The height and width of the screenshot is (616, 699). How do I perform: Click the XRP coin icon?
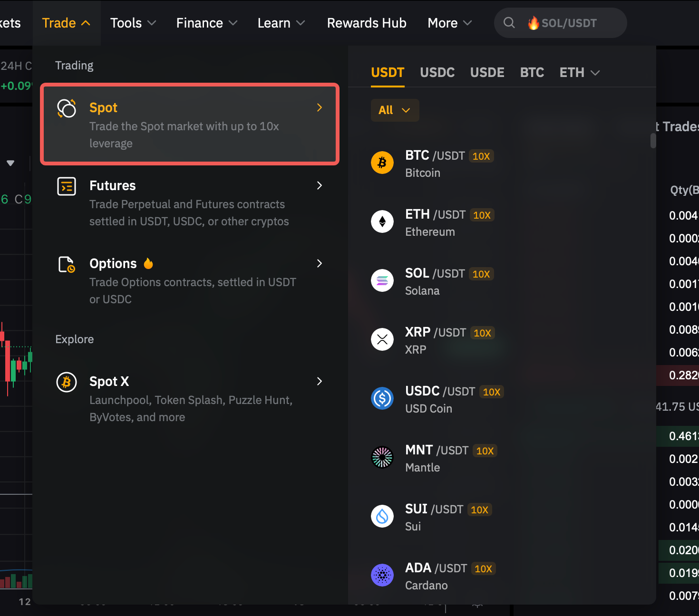[382, 339]
